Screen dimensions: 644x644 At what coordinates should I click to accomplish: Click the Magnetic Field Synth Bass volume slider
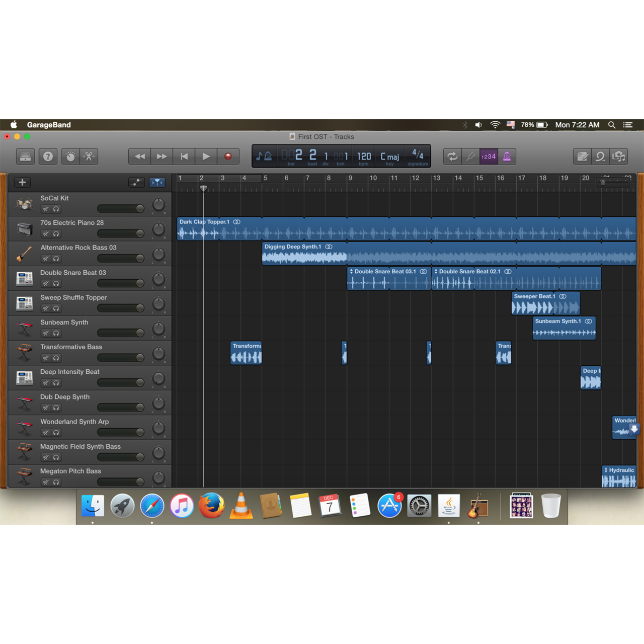(x=121, y=457)
